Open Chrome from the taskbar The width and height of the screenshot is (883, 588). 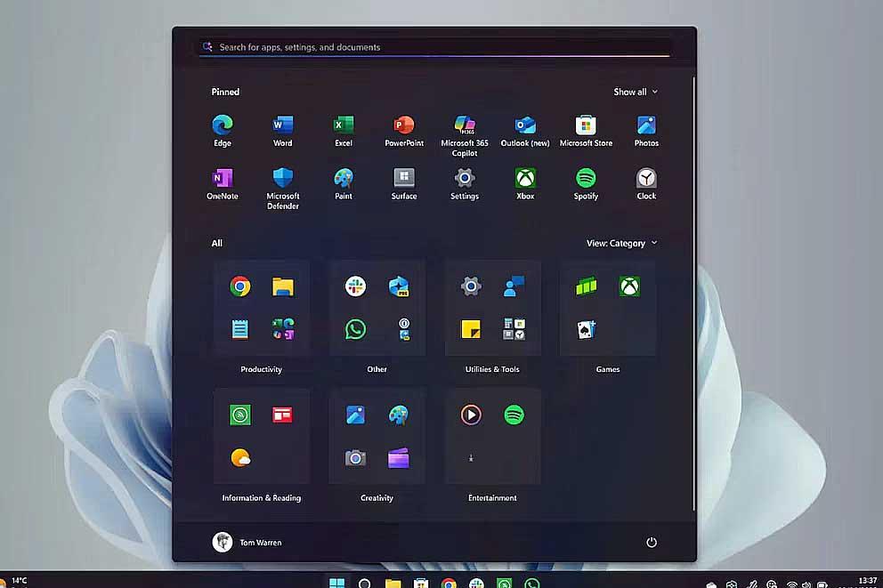tap(449, 584)
